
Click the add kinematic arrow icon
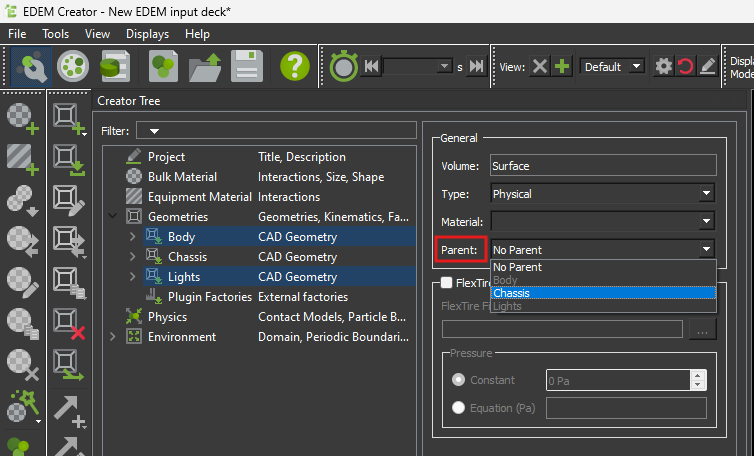[x=69, y=412]
